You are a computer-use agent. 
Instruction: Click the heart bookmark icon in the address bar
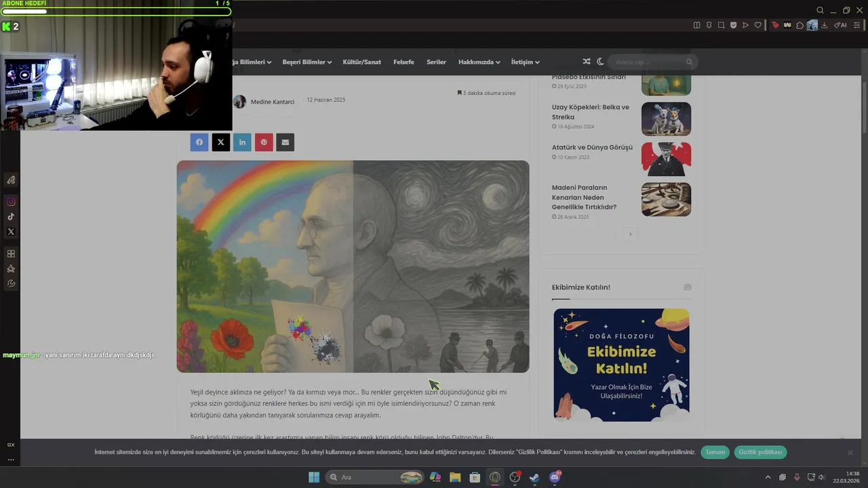point(757,25)
